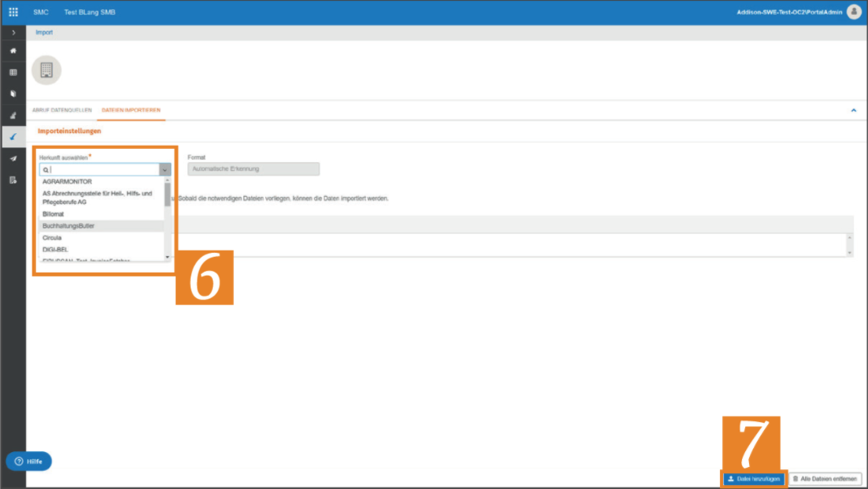Pick AGRARMONITOR in the origin list
The width and height of the screenshot is (868, 489).
coord(67,182)
